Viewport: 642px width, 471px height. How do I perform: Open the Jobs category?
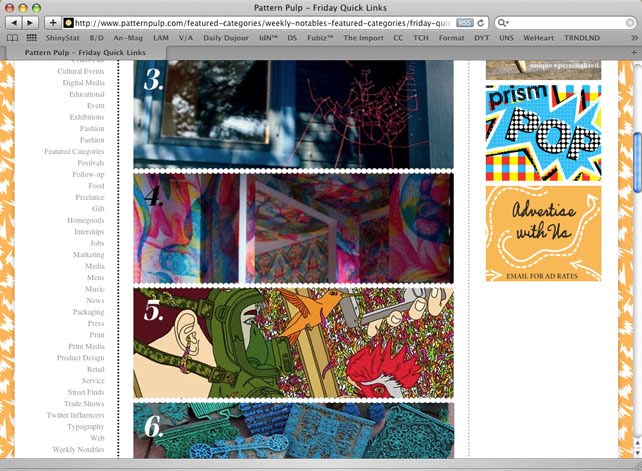[x=97, y=243]
